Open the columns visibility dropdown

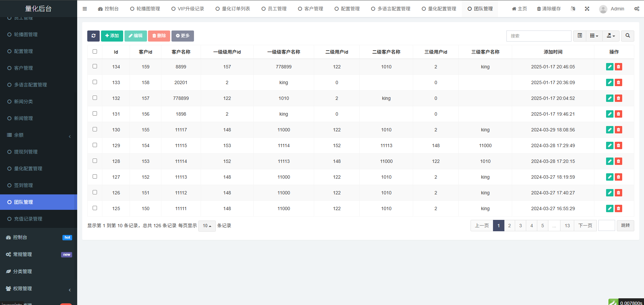point(594,36)
